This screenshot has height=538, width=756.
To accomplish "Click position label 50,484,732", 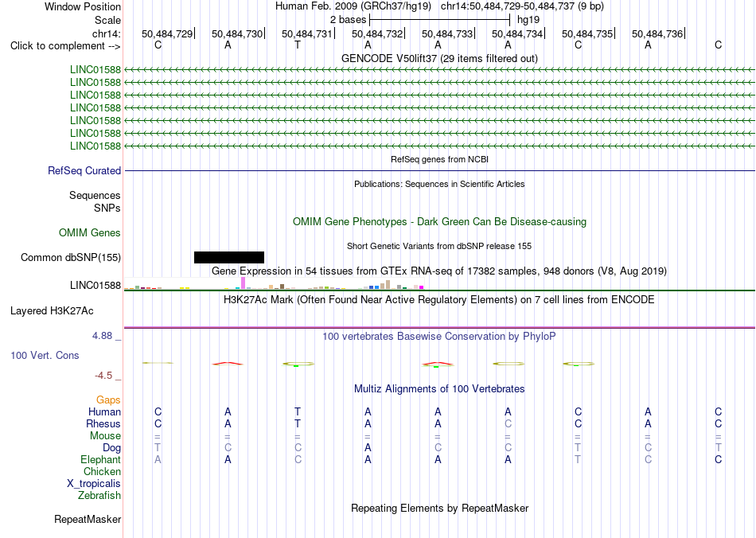I will click(377, 33).
